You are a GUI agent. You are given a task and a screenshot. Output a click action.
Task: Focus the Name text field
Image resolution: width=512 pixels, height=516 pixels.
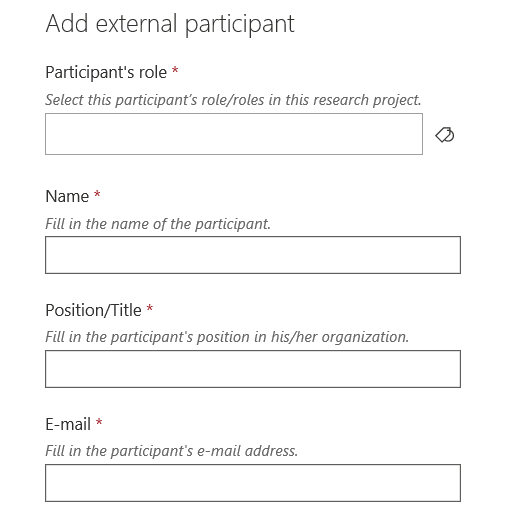[x=253, y=255]
